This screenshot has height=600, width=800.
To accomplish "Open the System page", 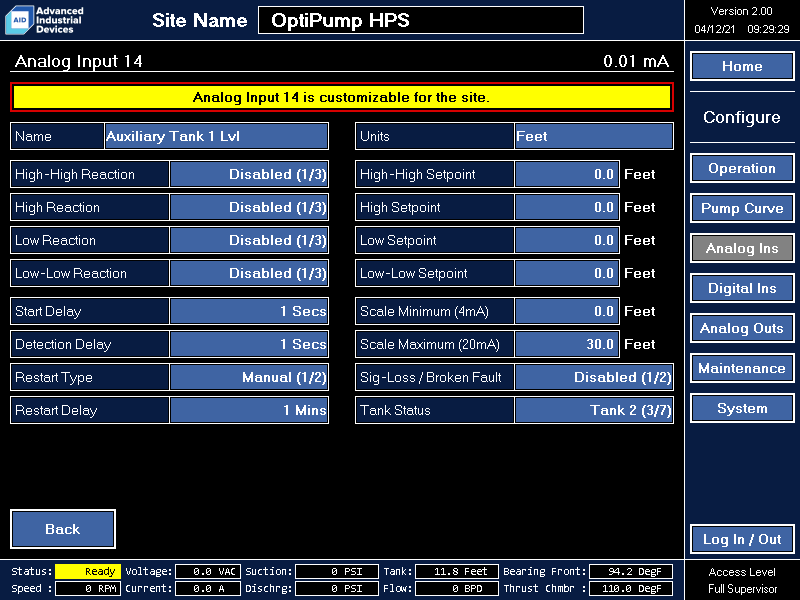I will point(742,409).
